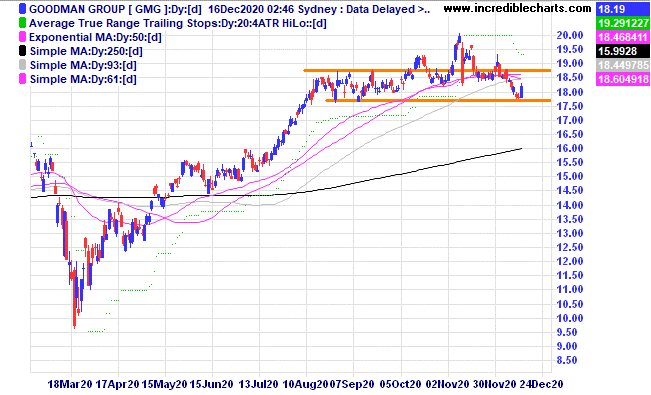651x395 pixels.
Task: Click the green 19.291227 value box
Action: click(622, 23)
